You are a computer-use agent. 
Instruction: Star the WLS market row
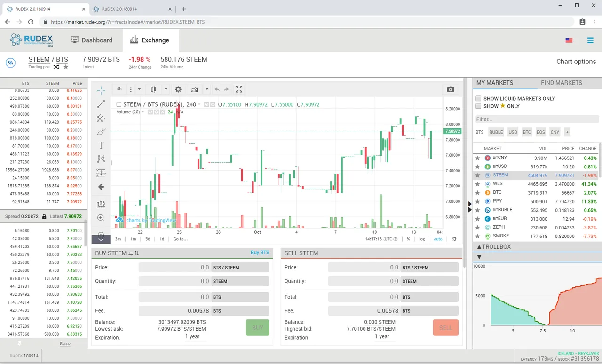(x=478, y=184)
